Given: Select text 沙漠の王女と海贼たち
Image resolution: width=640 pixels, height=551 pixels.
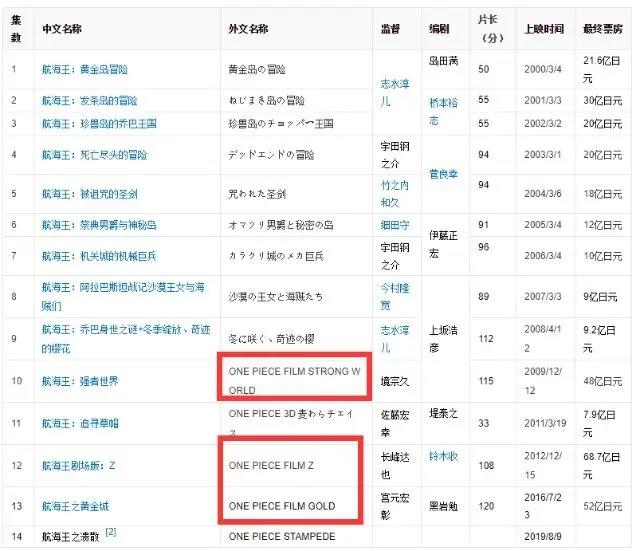Looking at the screenshot, I should (276, 297).
